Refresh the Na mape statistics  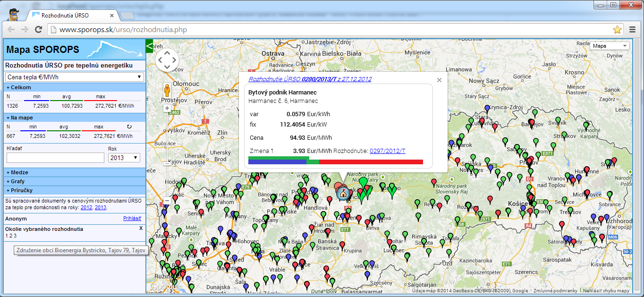(129, 127)
